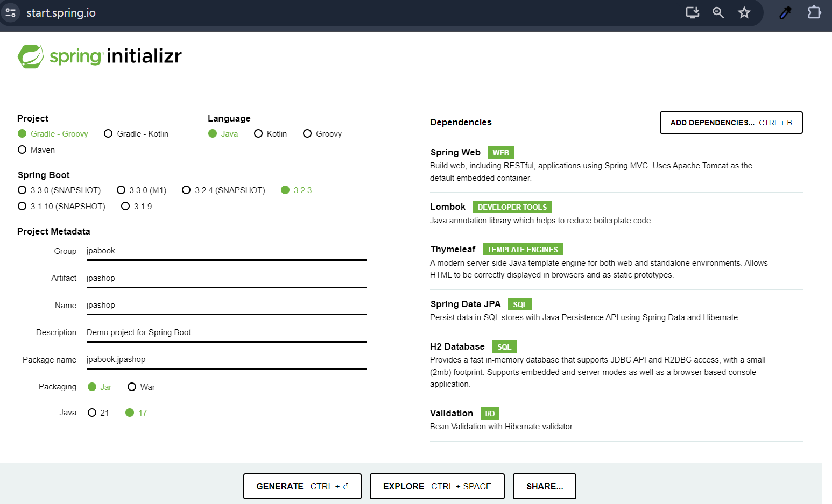
Task: Select Spring Boot 3.3.0 (M1)
Action: 142,190
